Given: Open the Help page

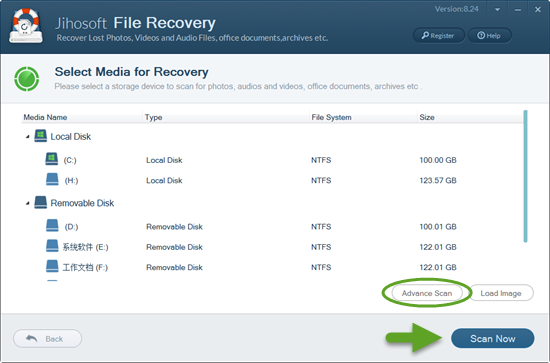Looking at the screenshot, I should tap(490, 35).
